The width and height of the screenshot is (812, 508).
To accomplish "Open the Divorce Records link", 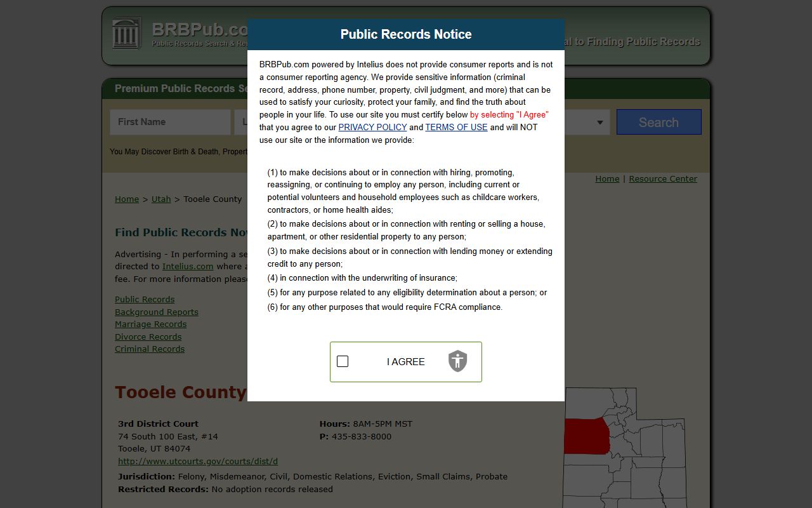I will [x=148, y=337].
